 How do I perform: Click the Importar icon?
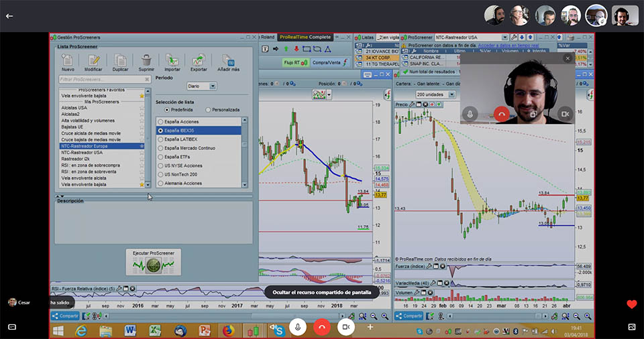pyautogui.click(x=172, y=61)
